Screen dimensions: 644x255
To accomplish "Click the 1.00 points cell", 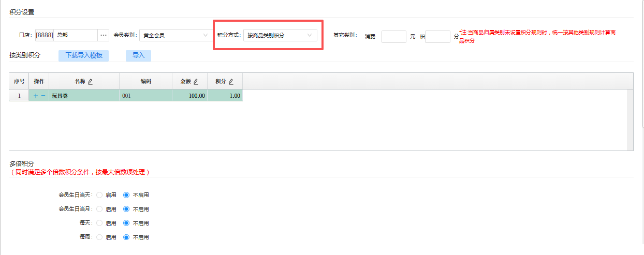I will click(225, 96).
